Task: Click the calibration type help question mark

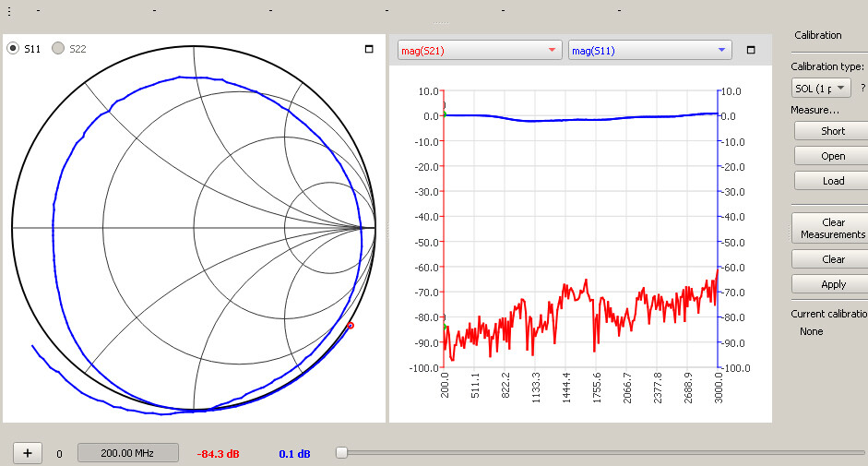Action: (862, 88)
